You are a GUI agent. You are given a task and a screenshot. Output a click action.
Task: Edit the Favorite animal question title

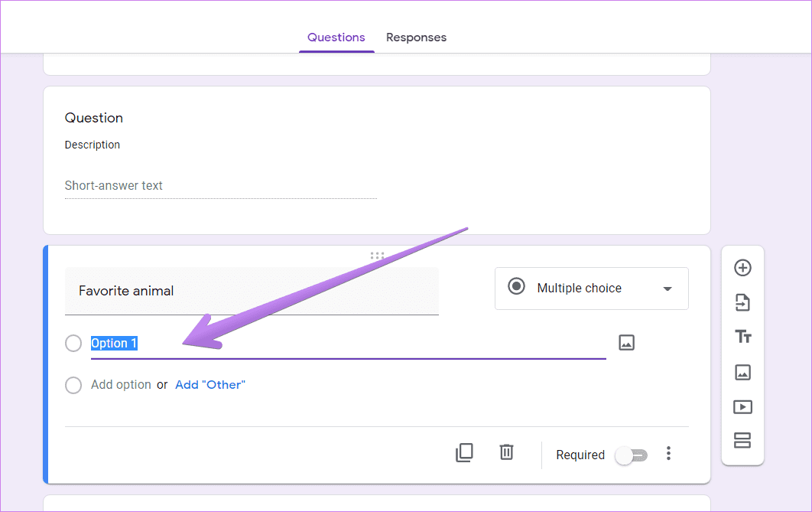click(x=252, y=292)
